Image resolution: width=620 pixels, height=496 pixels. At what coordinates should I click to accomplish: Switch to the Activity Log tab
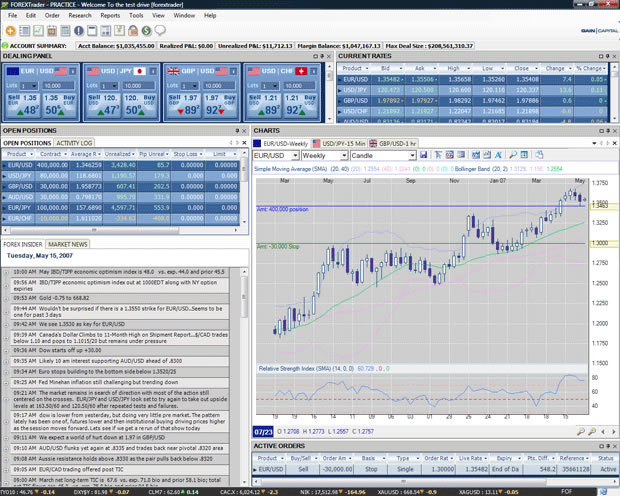tap(74, 143)
